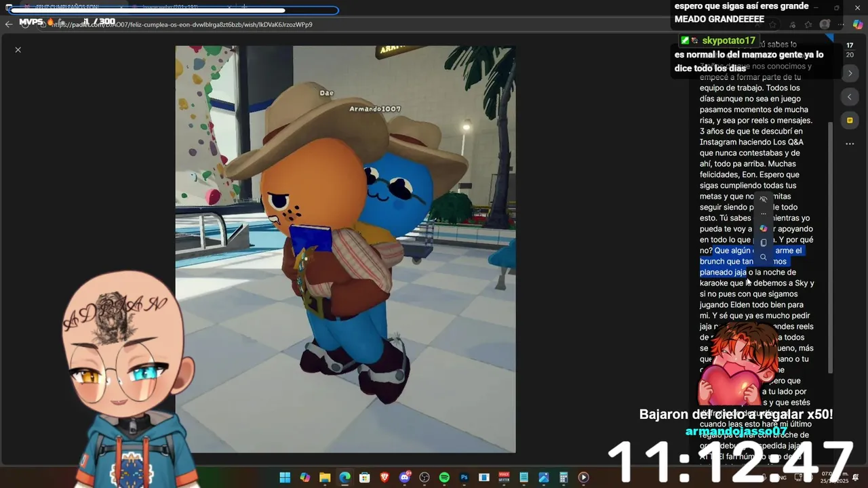Screen dimensions: 868x488
Task: Click text 'felicidades, Eon. Espero que'
Action: tap(749, 175)
